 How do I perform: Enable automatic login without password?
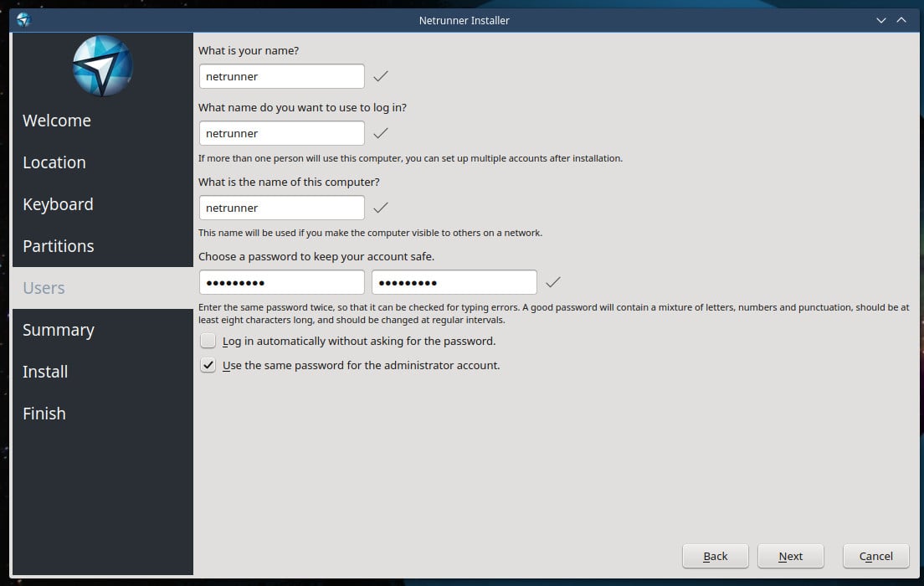tap(208, 342)
